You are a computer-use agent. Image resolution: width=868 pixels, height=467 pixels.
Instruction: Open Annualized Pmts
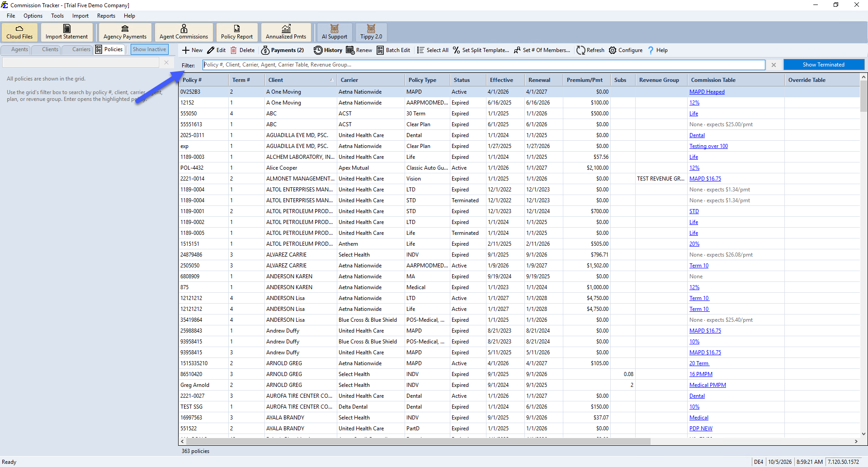(x=286, y=32)
